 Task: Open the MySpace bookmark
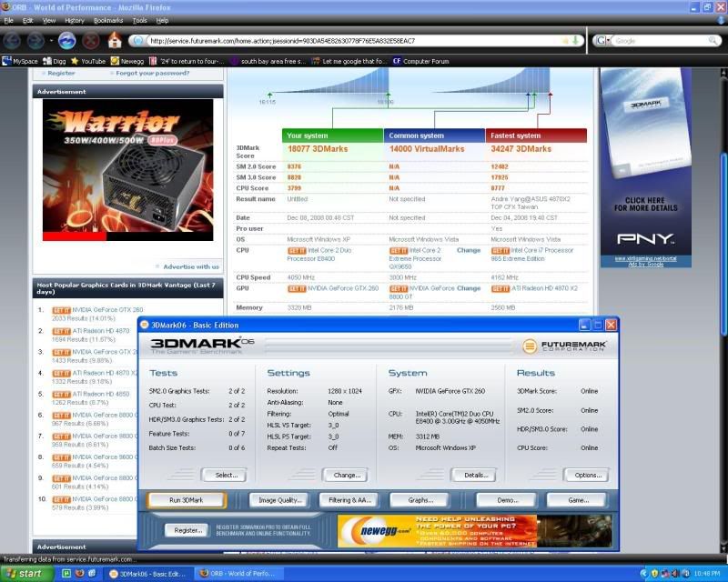click(x=20, y=61)
